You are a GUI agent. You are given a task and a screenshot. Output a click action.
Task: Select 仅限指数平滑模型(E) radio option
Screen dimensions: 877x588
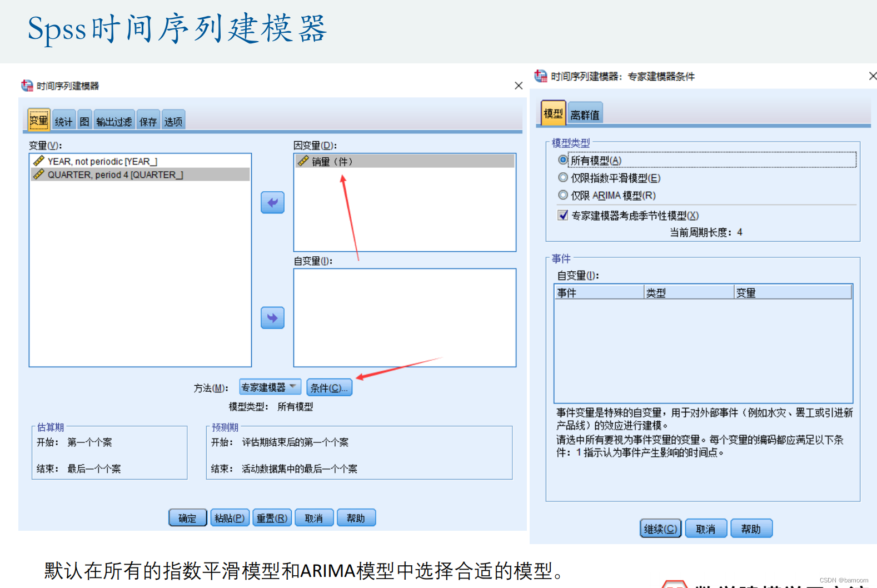click(x=563, y=178)
